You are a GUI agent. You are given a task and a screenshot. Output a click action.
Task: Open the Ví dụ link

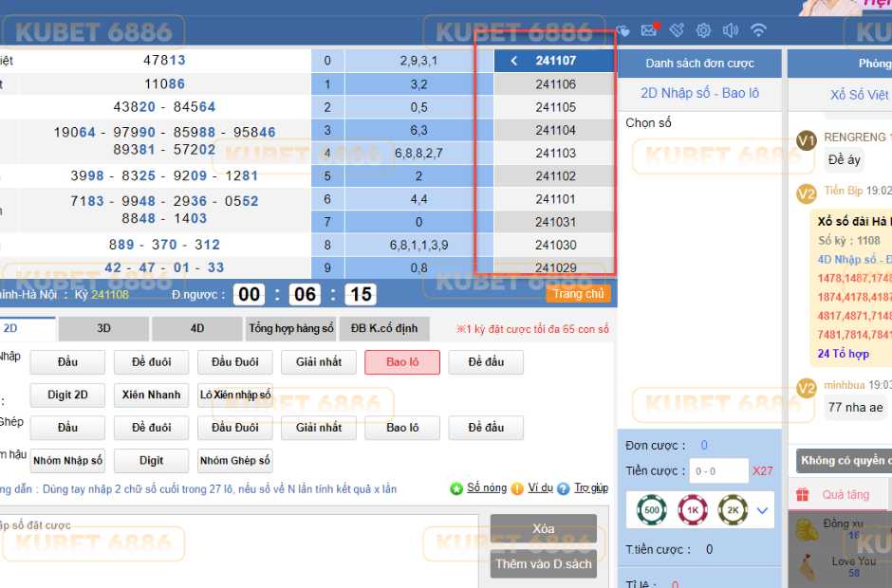(541, 487)
